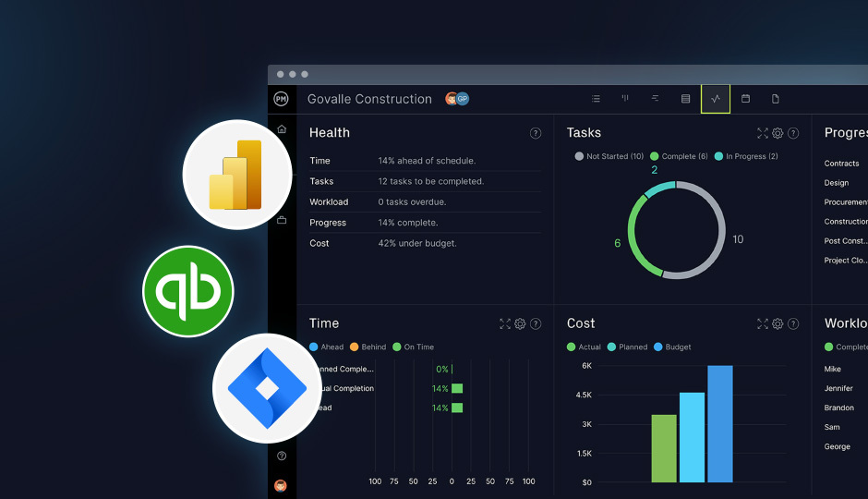Select Jennifer in the Workload list
The height and width of the screenshot is (499, 868).
[x=838, y=388]
